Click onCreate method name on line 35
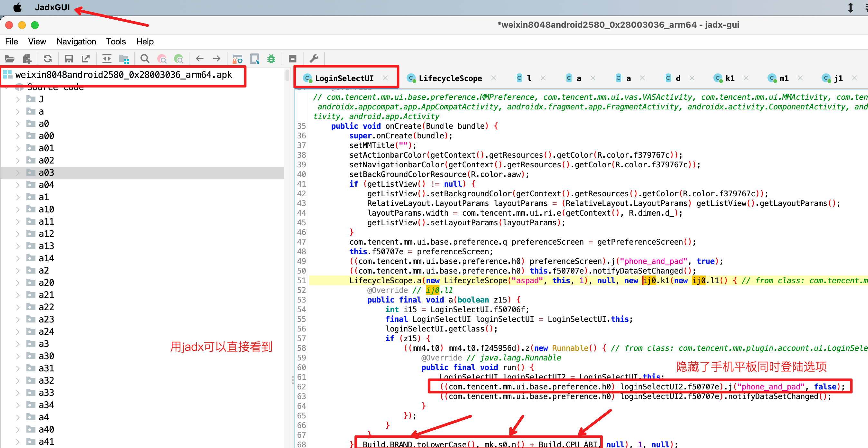 [403, 126]
